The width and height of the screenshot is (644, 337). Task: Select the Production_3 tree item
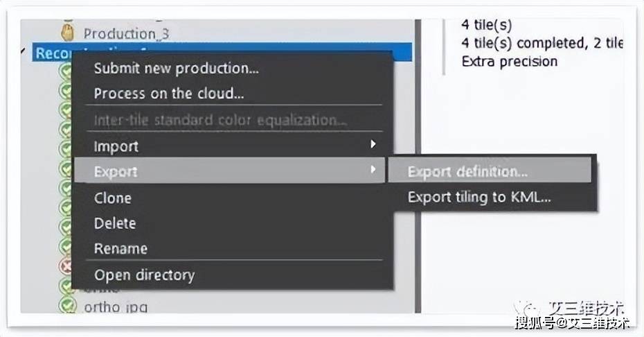point(126,33)
